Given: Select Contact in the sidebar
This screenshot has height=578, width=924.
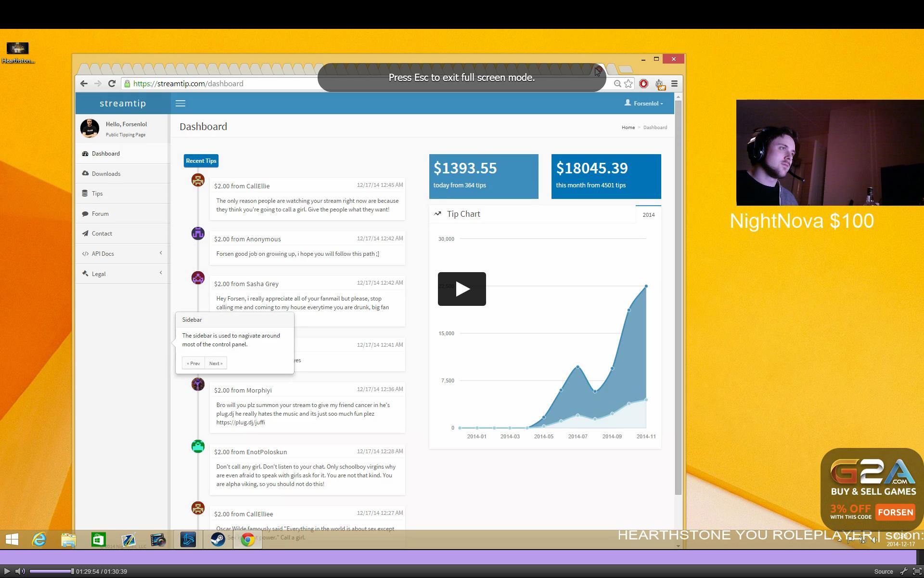Looking at the screenshot, I should [x=123, y=234].
